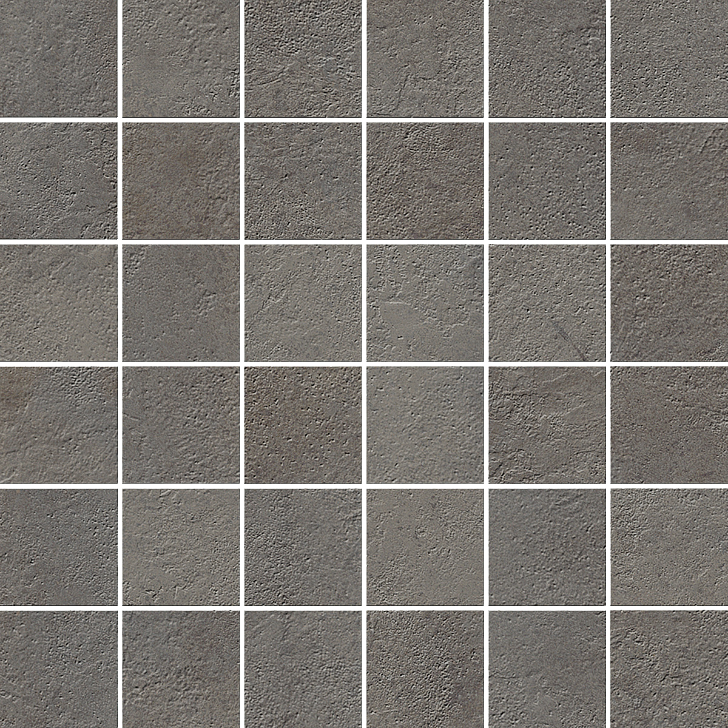Click the bottom-left corner stone tile
This screenshot has width=728, height=728.
58,669
